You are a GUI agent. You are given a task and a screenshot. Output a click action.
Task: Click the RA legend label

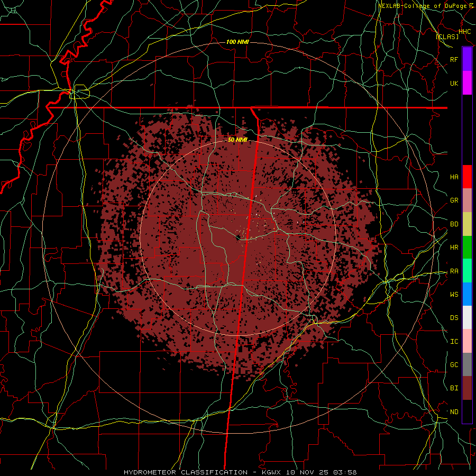tap(454, 271)
